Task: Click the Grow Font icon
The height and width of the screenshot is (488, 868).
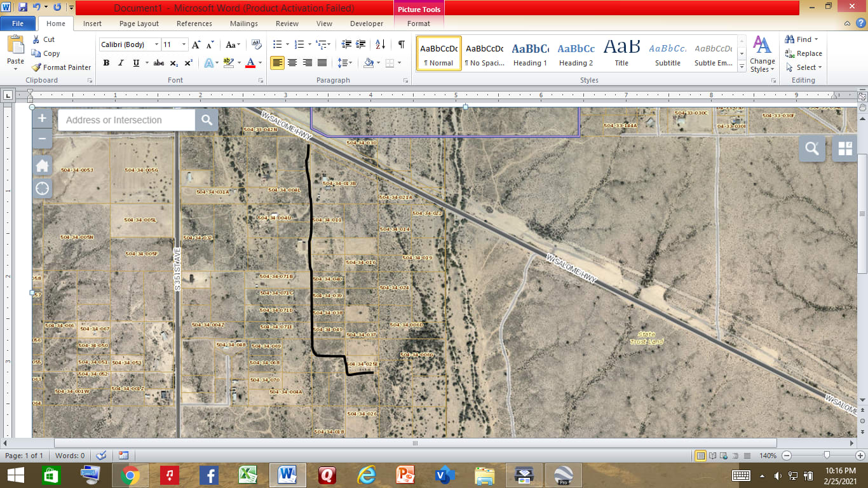Action: click(x=196, y=44)
